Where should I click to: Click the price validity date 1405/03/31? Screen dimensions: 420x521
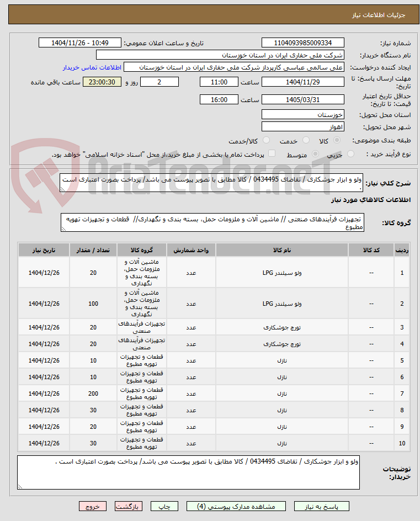pos(302,100)
